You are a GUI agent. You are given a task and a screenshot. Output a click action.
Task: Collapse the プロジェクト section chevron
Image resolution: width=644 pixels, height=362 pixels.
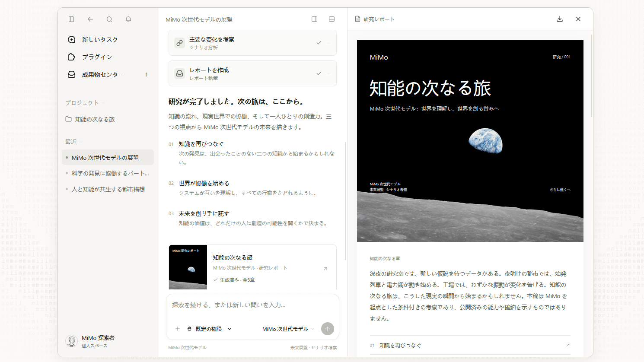point(104,103)
